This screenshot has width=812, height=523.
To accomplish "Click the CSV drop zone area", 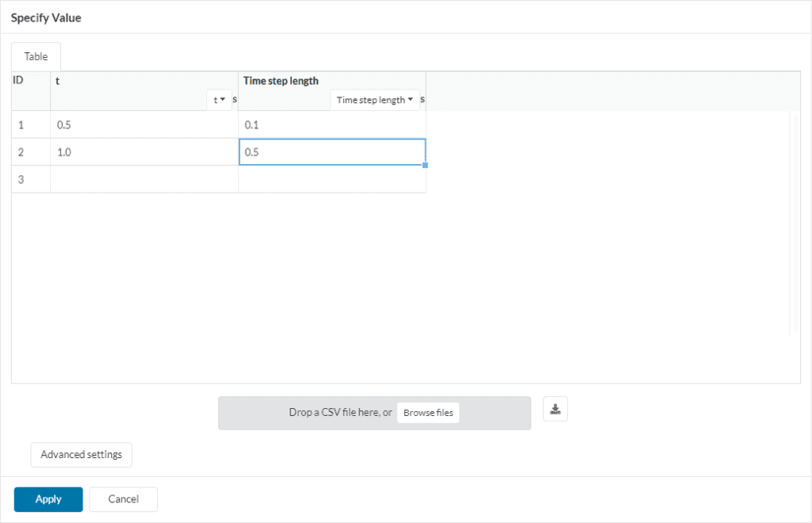I will pos(333,412).
